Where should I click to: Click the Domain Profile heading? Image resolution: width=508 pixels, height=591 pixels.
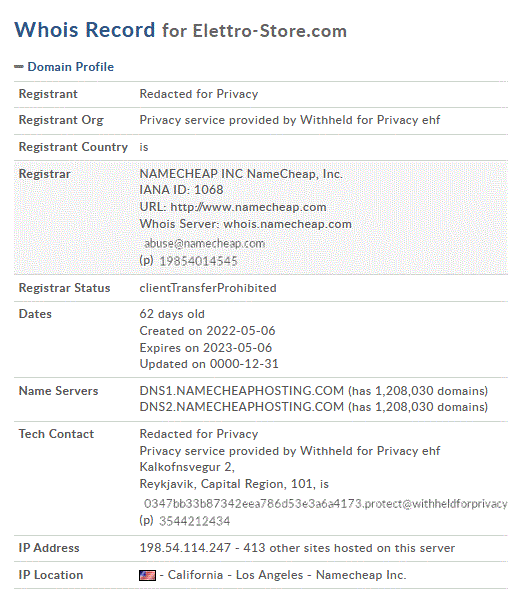coord(70,67)
